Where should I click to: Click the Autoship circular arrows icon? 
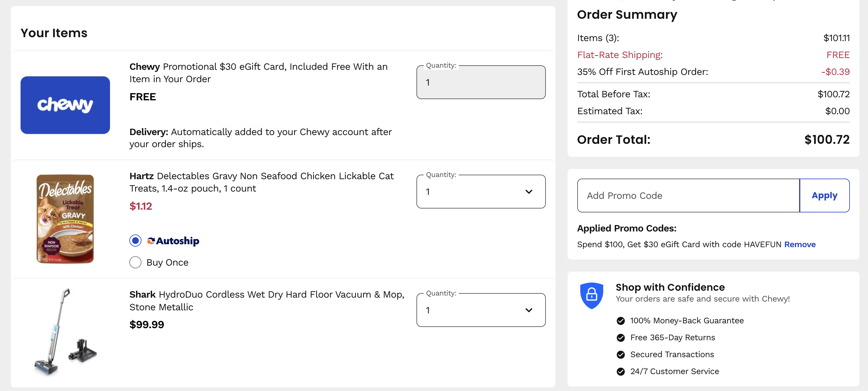click(x=151, y=241)
